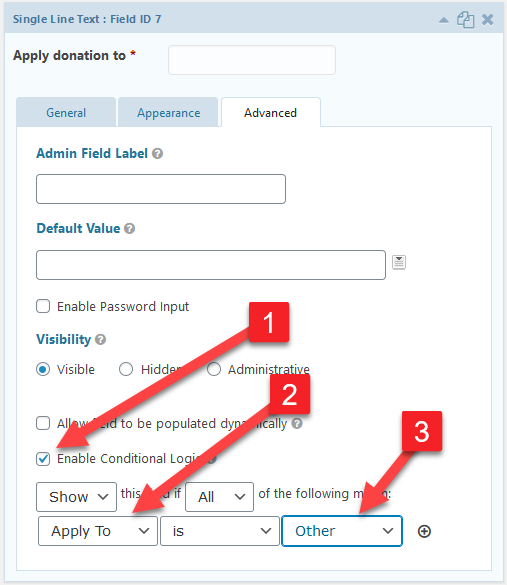Select the Hidden visibility radio button
The image size is (507, 585).
click(x=126, y=369)
